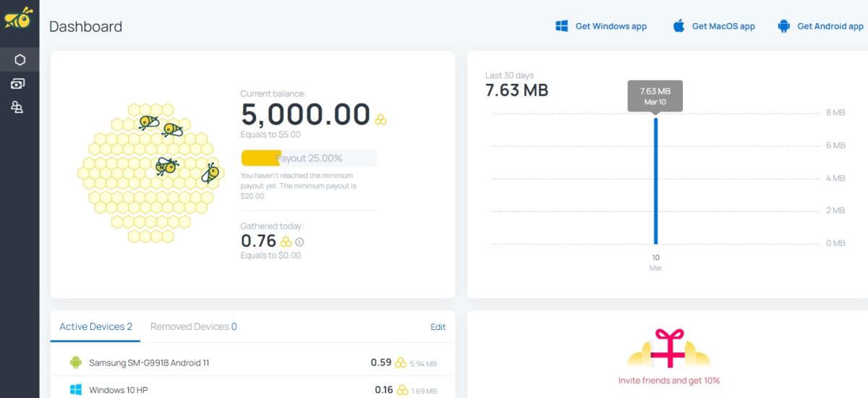The height and width of the screenshot is (398, 868).
Task: Click the gift box icon
Action: (668, 348)
